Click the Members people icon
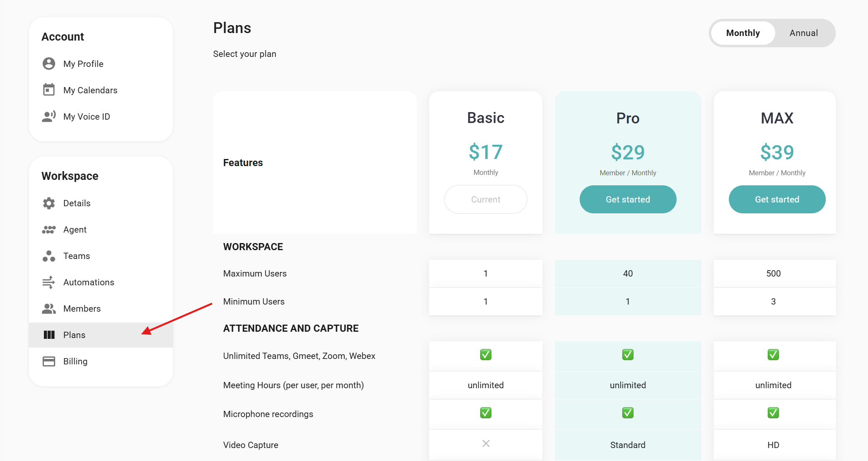Viewport: 868px width, 461px height. tap(49, 309)
